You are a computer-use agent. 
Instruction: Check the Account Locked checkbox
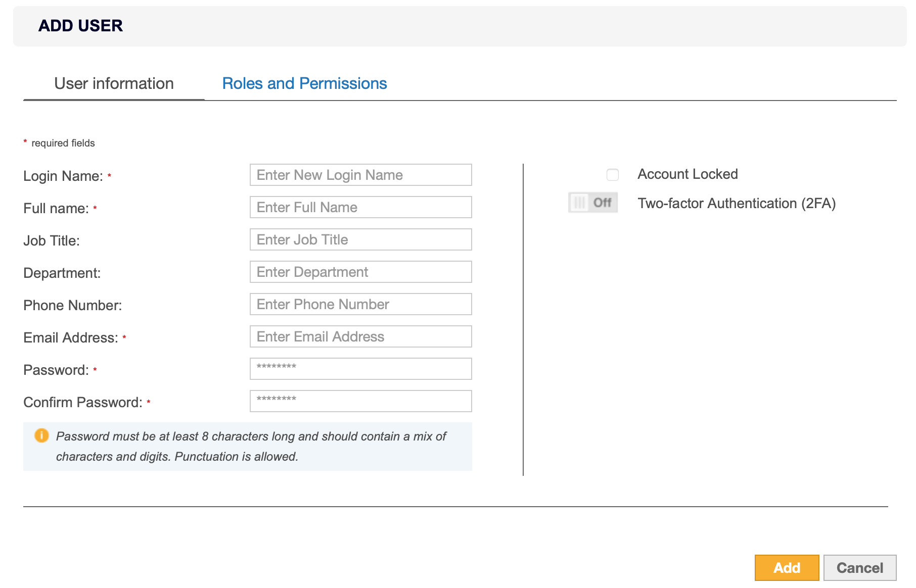click(613, 175)
